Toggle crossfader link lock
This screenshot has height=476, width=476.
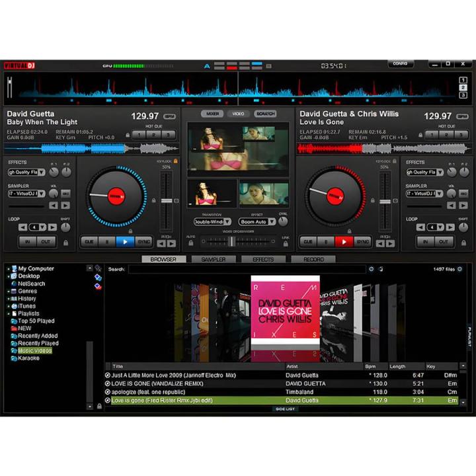[286, 243]
